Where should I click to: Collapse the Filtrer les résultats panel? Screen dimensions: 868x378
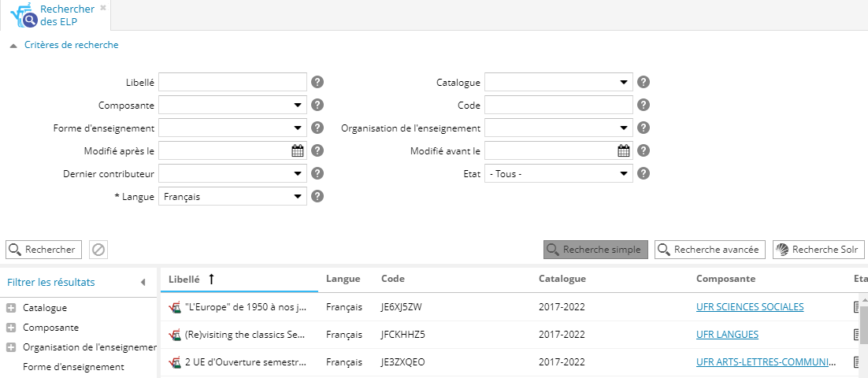[143, 282]
